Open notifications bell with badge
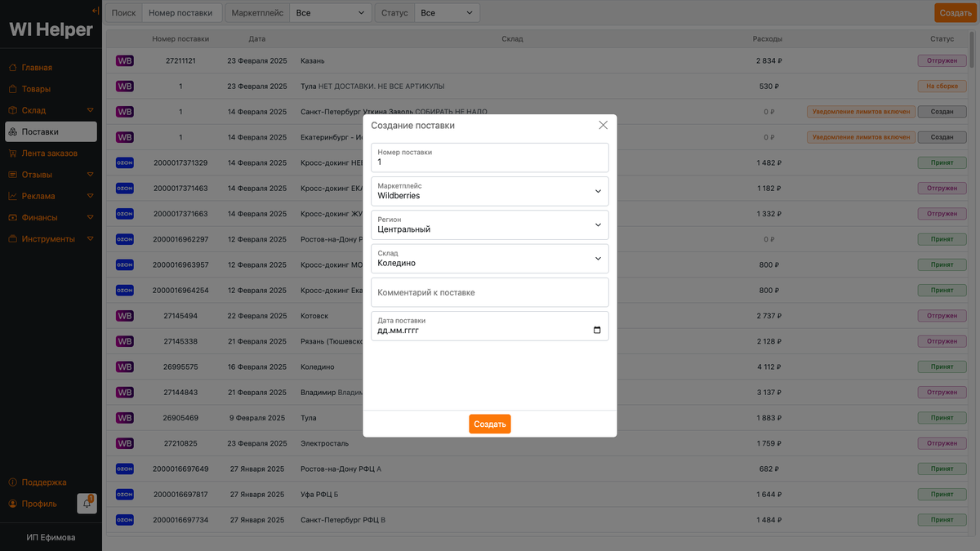Viewport: 980px width, 551px height. coord(87,504)
